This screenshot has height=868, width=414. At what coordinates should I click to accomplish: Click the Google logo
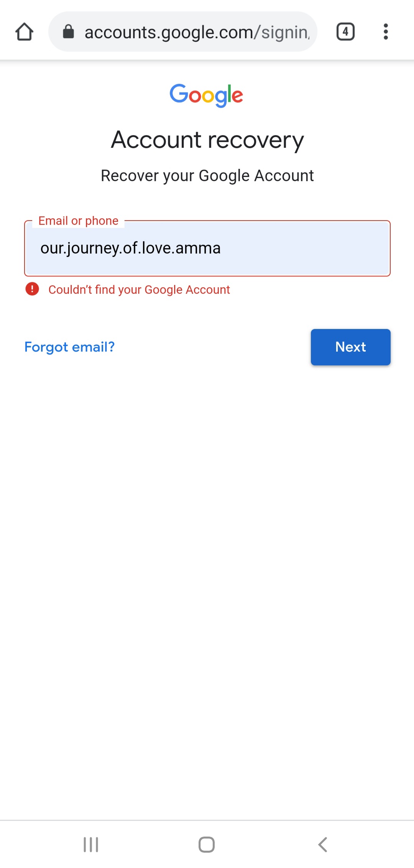pos(207,95)
